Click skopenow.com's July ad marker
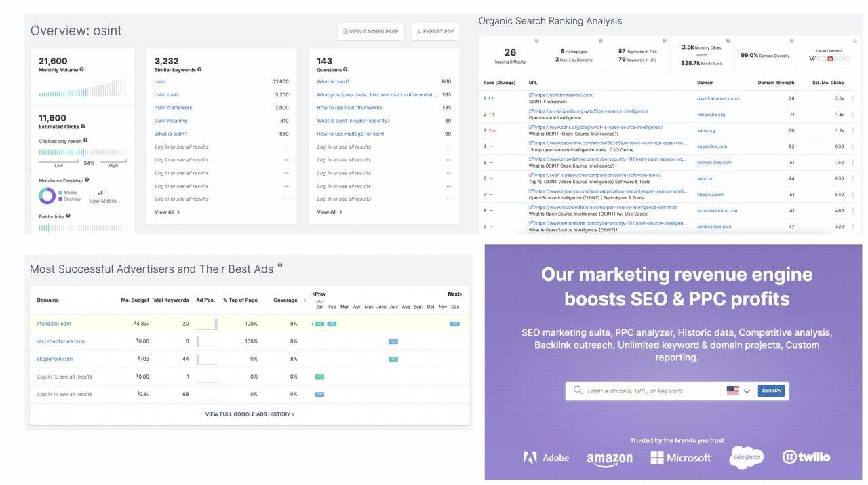The height and width of the screenshot is (485, 868). (393, 359)
